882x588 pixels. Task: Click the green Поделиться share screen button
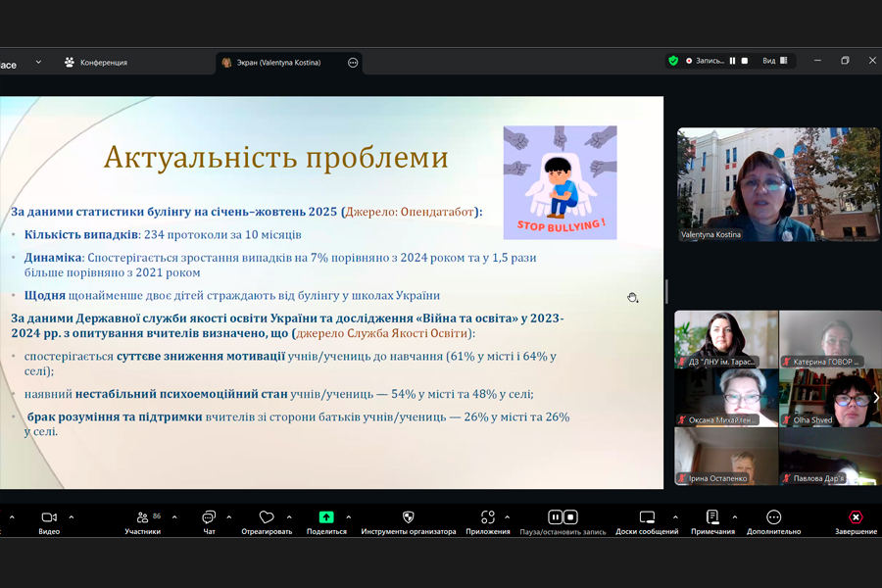click(326, 517)
